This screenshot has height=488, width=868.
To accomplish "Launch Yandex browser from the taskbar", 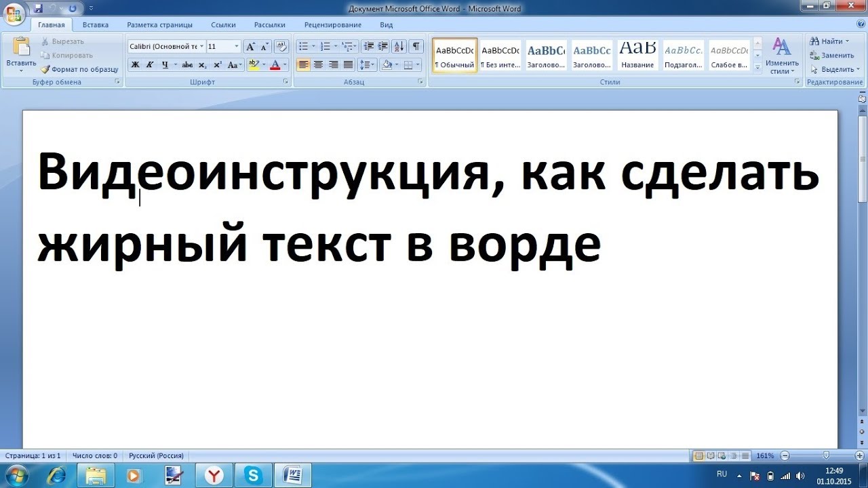I will click(214, 475).
